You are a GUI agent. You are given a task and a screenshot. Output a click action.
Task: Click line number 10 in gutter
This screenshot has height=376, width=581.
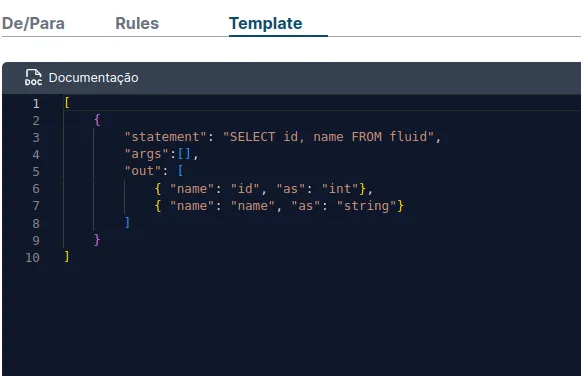tap(32, 257)
